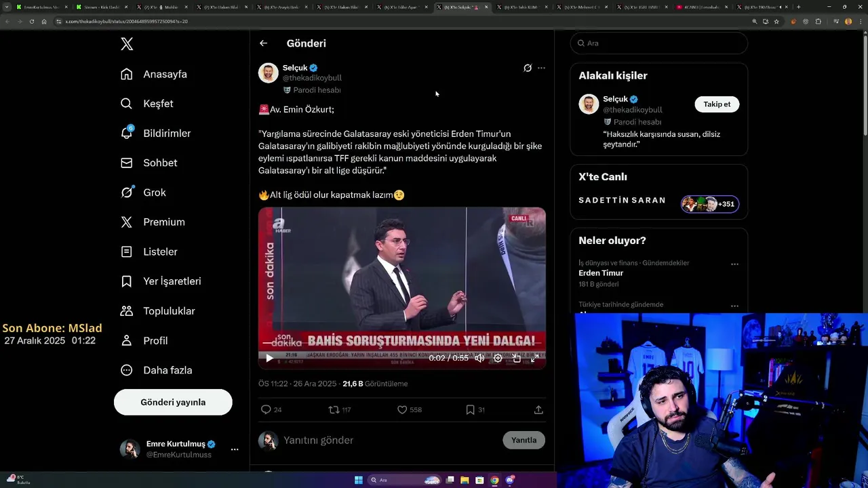Image resolution: width=868 pixels, height=488 pixels.
Task: Click the share post icon
Action: tap(538, 409)
